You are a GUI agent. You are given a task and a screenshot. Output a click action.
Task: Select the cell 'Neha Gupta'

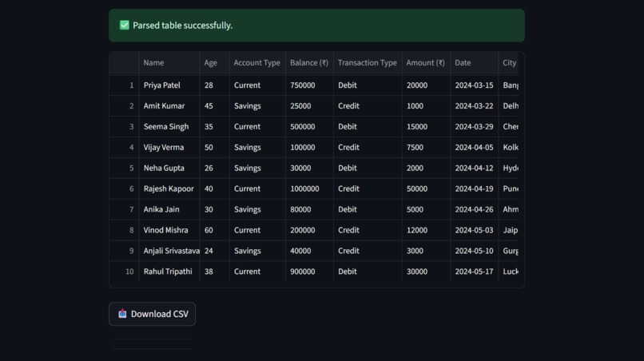(x=169, y=168)
